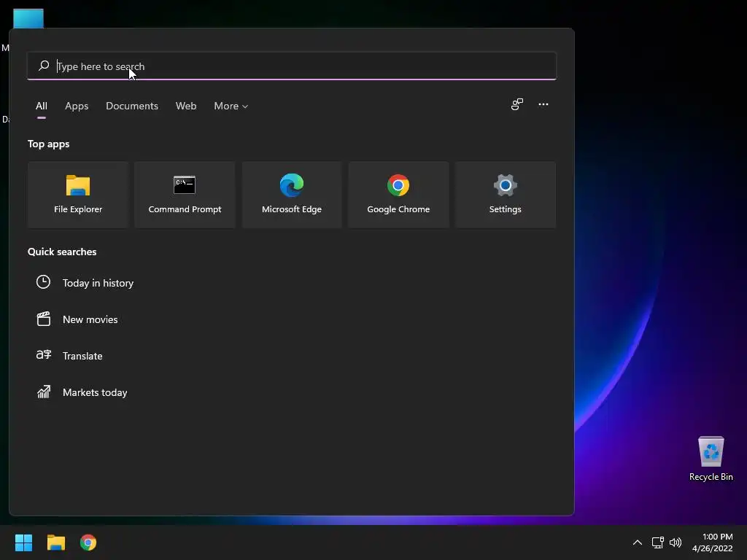
Task: Run the Today in history quick search
Action: click(98, 283)
